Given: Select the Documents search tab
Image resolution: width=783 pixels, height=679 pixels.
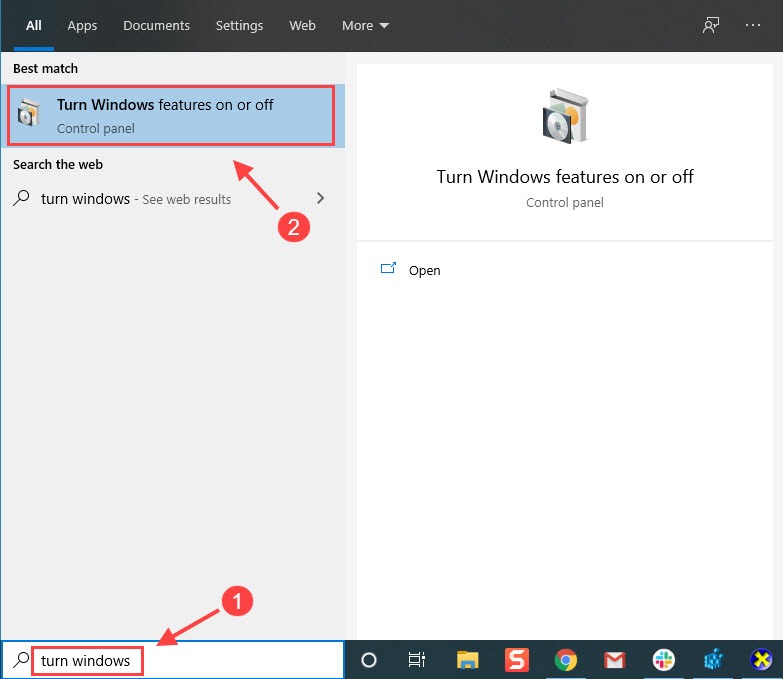Looking at the screenshot, I should [156, 25].
